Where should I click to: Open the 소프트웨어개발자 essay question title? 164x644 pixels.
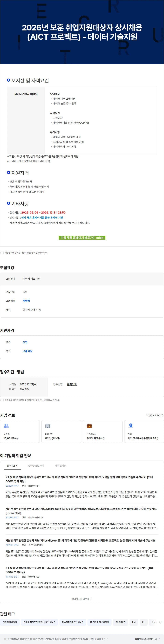(x=80, y=540)
